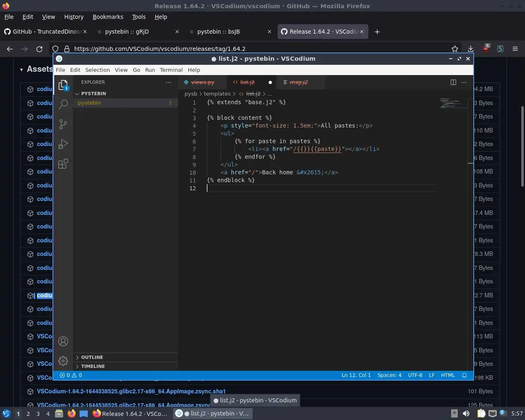525x420 pixels.
Task: Open the Firefox hamburger application menu
Action: point(515,49)
